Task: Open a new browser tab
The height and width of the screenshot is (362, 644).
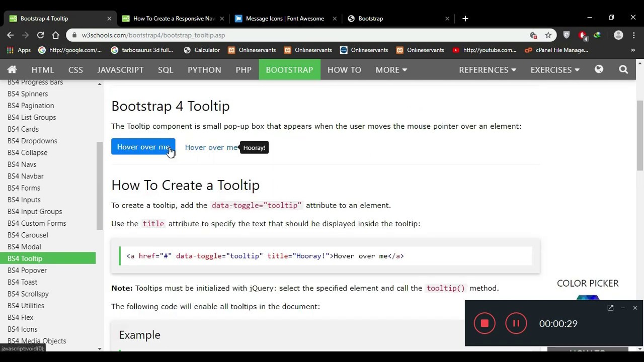Action: pyautogui.click(x=465, y=19)
